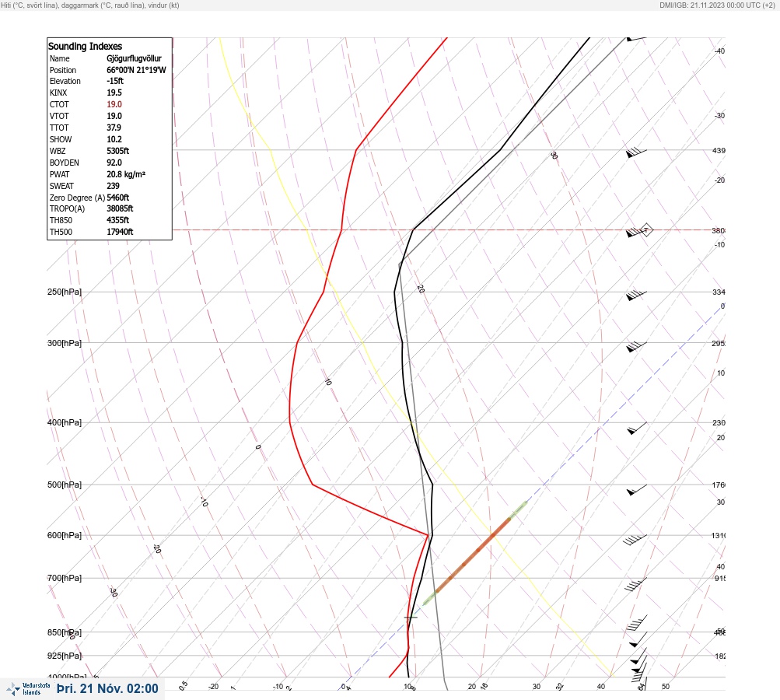
Task: Click the SHOW value 10.2
Action: point(114,139)
